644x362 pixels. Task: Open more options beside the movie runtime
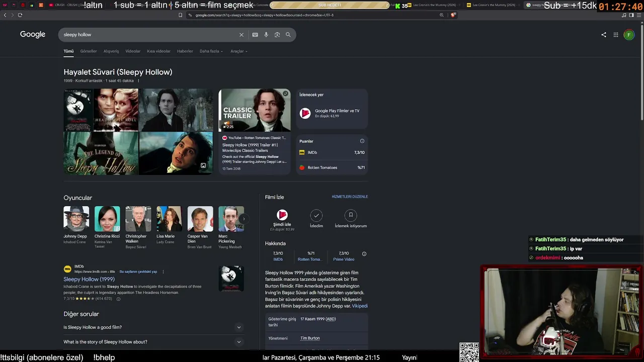pyautogui.click(x=138, y=80)
